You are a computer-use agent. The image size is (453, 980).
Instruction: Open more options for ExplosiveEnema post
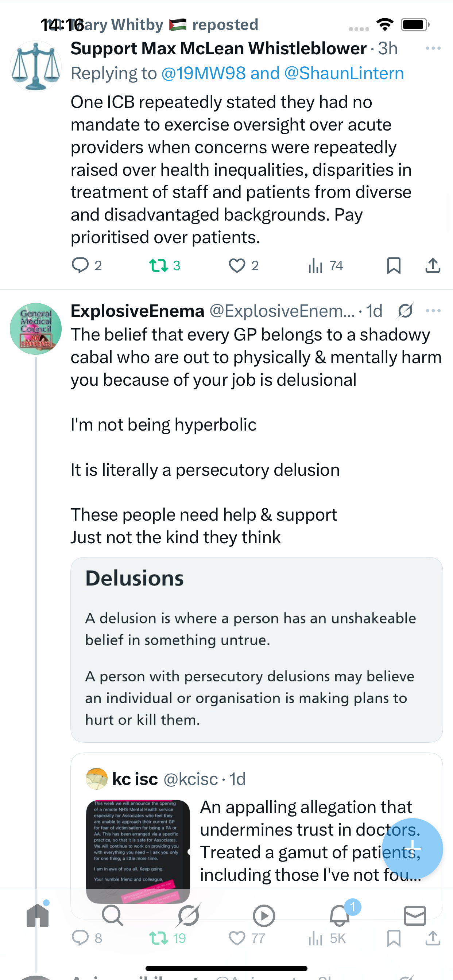pyautogui.click(x=433, y=311)
